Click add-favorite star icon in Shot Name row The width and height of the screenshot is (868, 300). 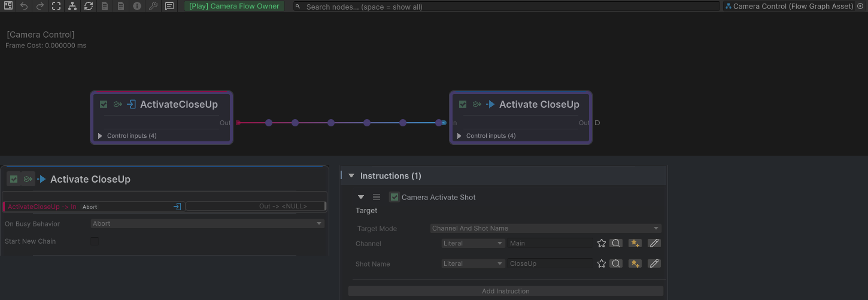pos(635,263)
